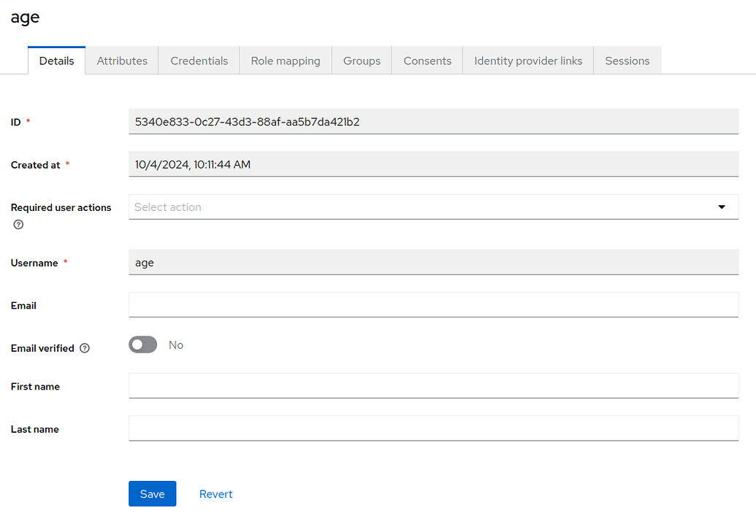Open the Credentials tab
The height and width of the screenshot is (532, 756).
click(199, 61)
